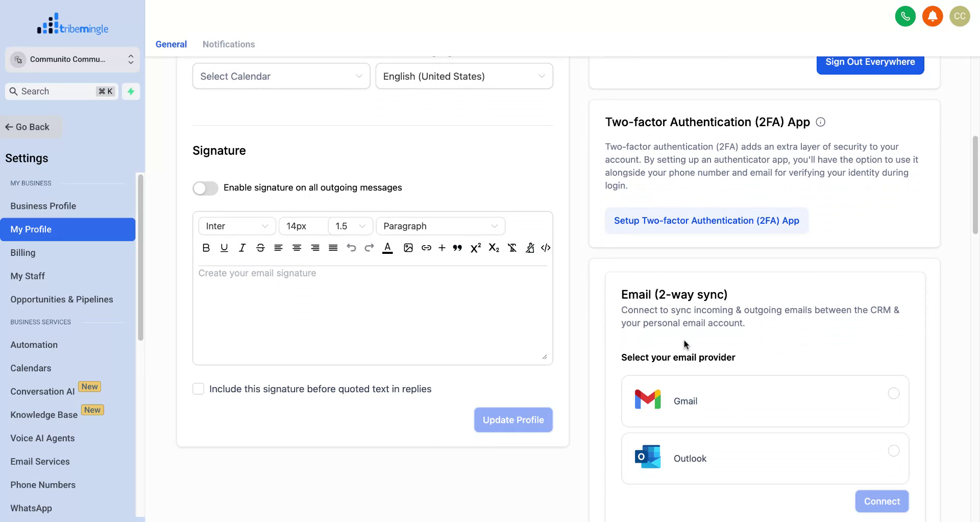
Task: Insert an image into the signature
Action: point(408,248)
